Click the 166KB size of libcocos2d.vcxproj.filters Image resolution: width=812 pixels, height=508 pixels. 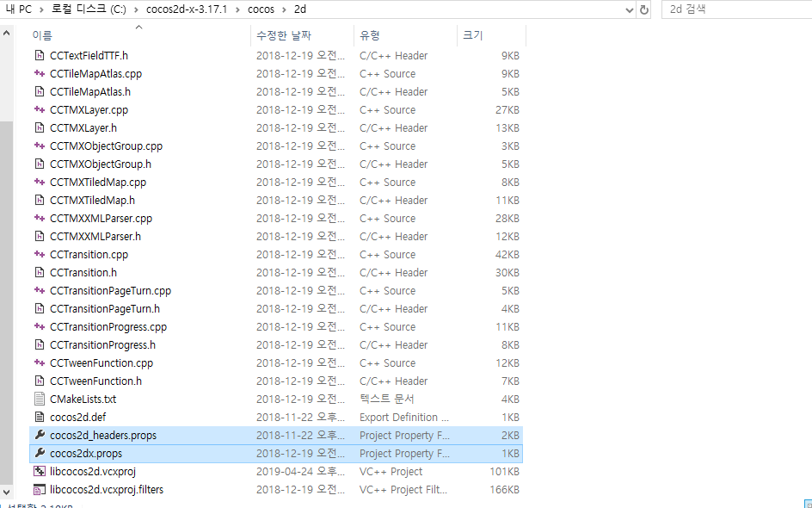(504, 489)
